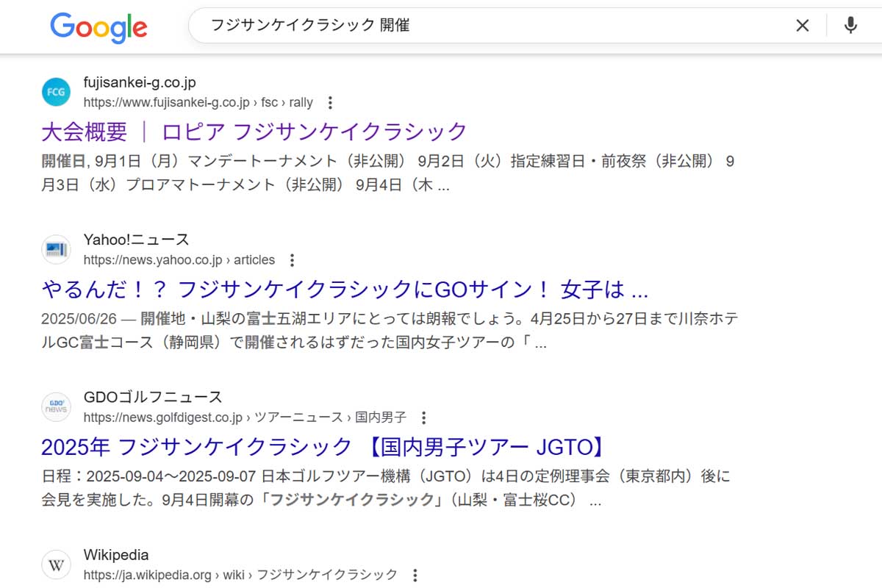Click the snippet dated 2025/06/26
The height and width of the screenshot is (588, 882).
pos(390,331)
